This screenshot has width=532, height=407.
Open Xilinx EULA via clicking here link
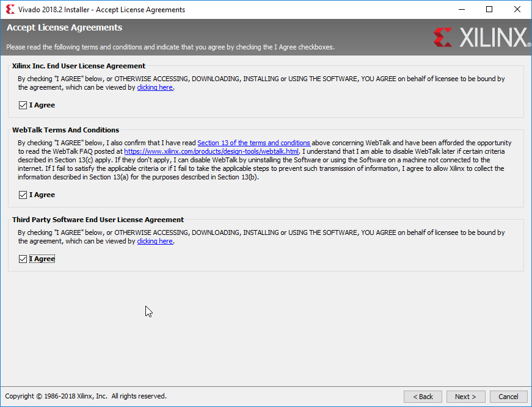(x=155, y=87)
